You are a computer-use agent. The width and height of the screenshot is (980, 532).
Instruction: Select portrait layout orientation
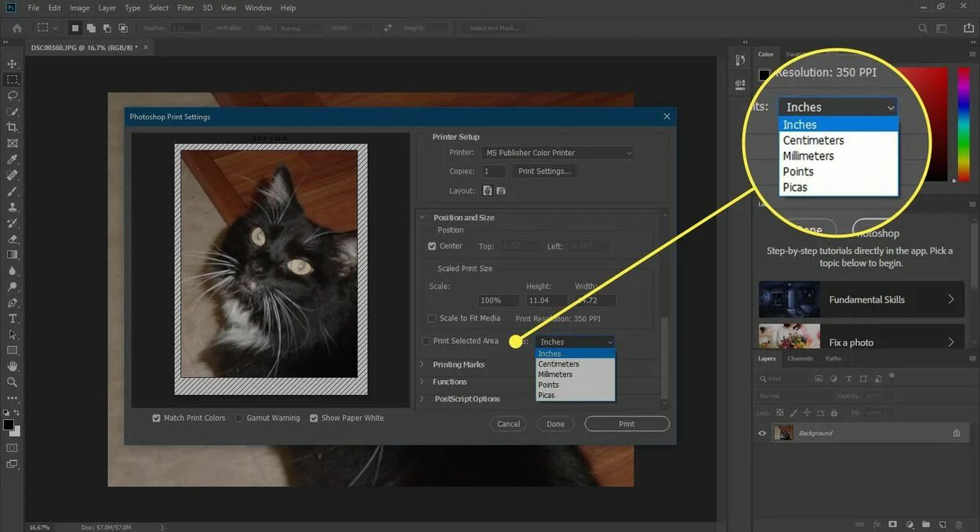click(487, 190)
